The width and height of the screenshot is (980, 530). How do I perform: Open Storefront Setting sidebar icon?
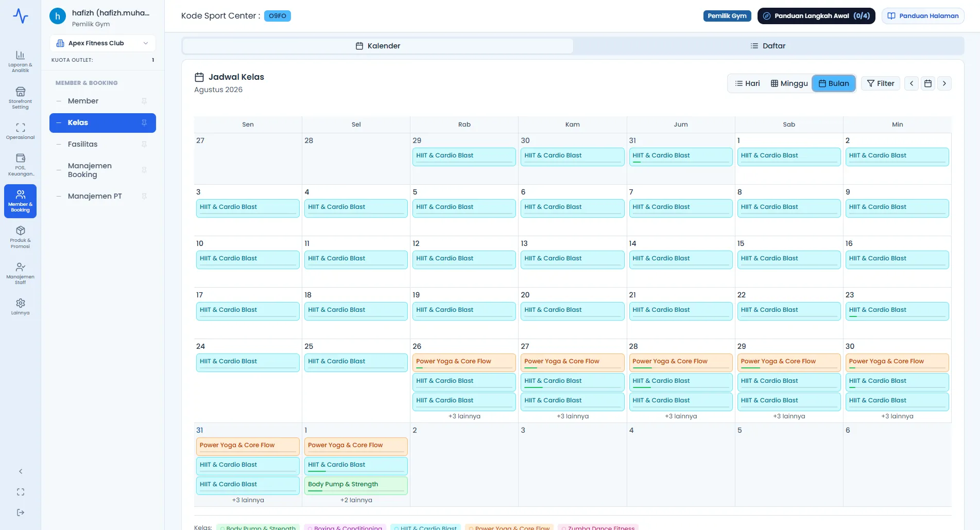coord(20,98)
